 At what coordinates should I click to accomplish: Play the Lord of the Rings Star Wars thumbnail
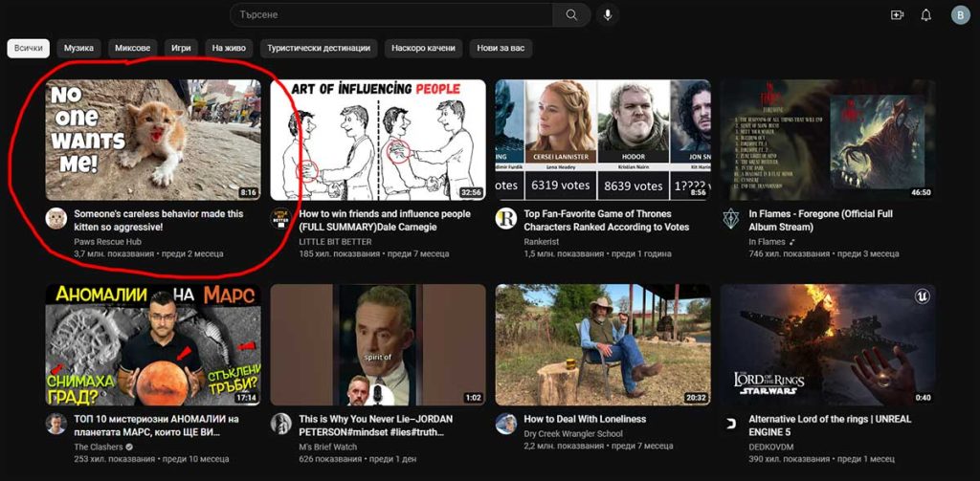[828, 344]
